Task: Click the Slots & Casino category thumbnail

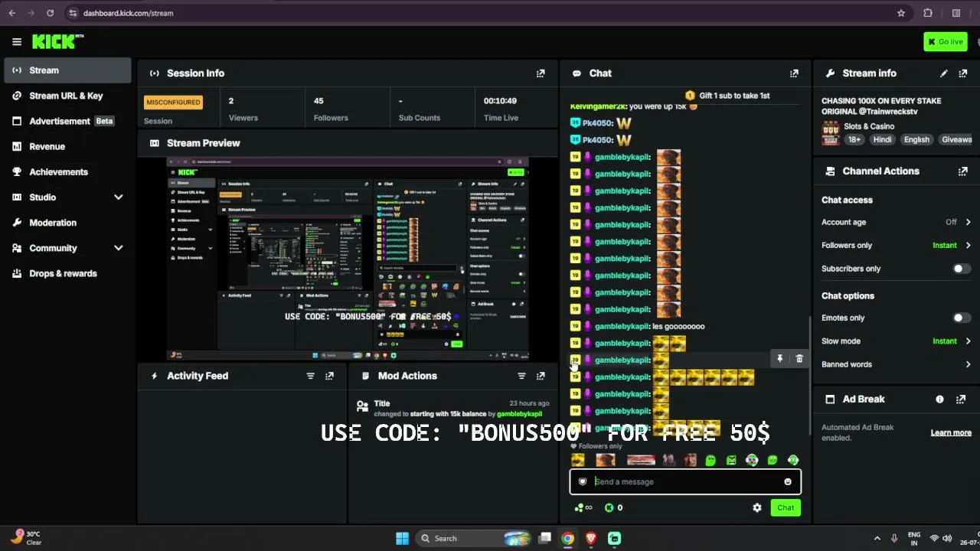Action: coord(831,133)
